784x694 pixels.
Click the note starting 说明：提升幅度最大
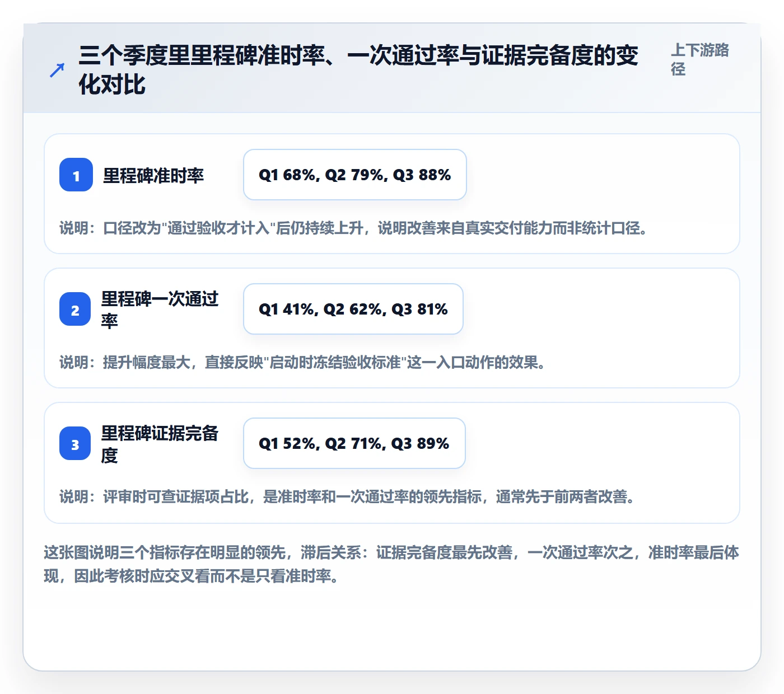click(303, 363)
